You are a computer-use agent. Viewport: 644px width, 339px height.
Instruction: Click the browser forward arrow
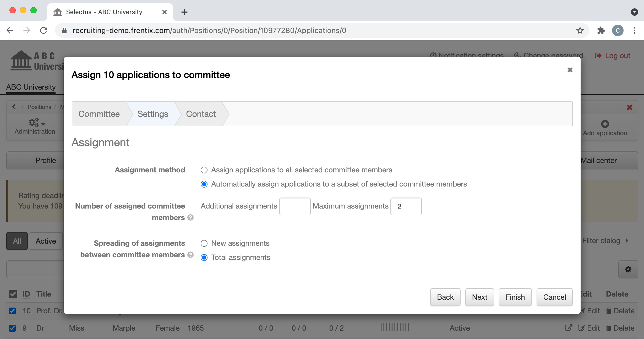27,30
